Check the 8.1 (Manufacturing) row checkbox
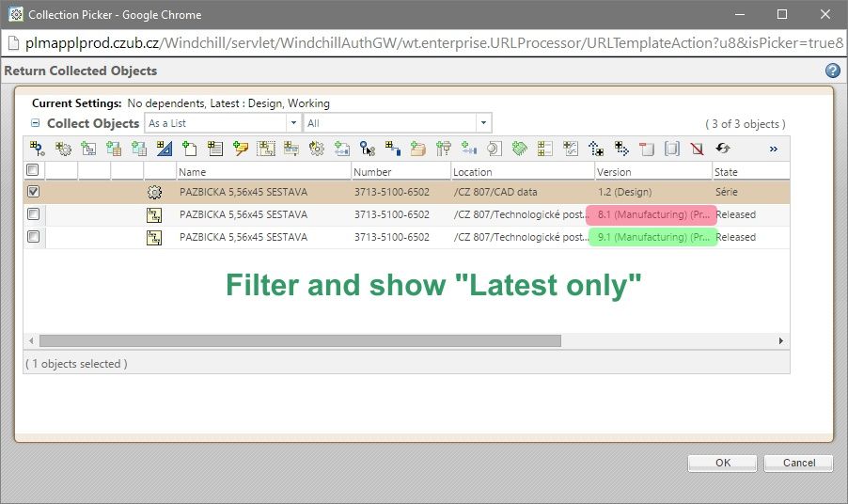848x504 pixels. pos(33,214)
